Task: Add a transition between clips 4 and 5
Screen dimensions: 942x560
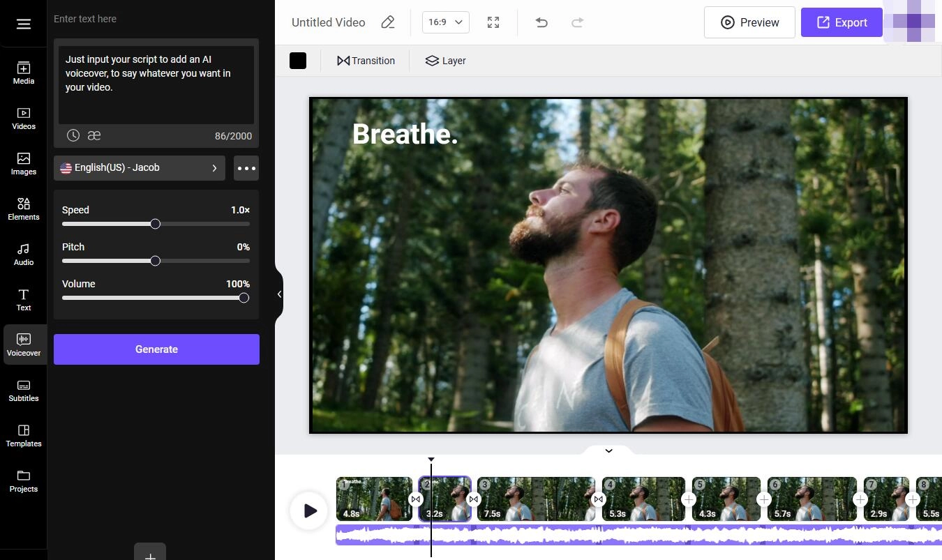Action: [x=689, y=499]
